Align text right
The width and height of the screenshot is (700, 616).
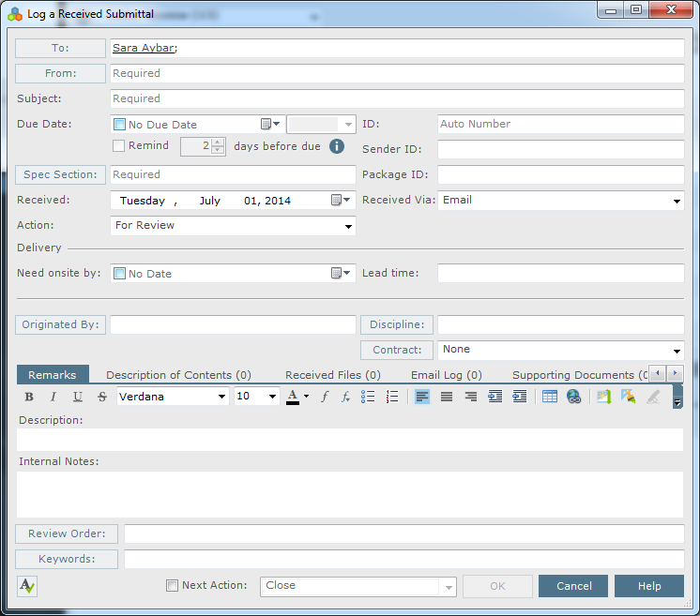pyautogui.click(x=470, y=397)
